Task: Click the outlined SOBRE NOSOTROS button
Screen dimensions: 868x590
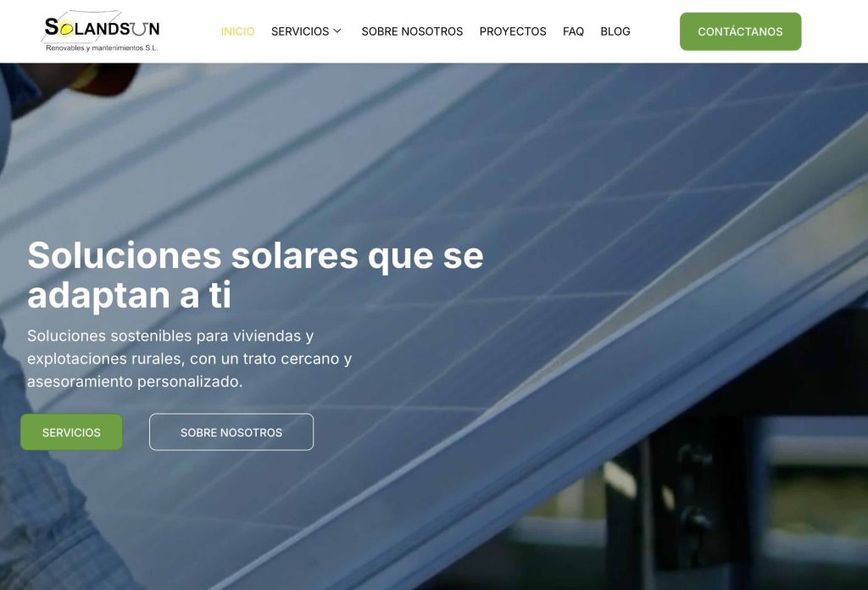Action: (x=231, y=432)
